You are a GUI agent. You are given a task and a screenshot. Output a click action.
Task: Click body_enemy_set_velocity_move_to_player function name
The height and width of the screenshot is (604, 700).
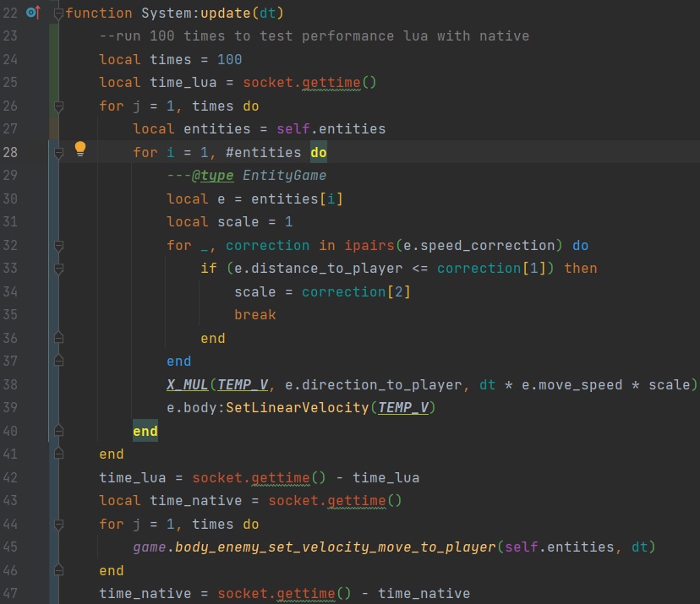pos(335,547)
